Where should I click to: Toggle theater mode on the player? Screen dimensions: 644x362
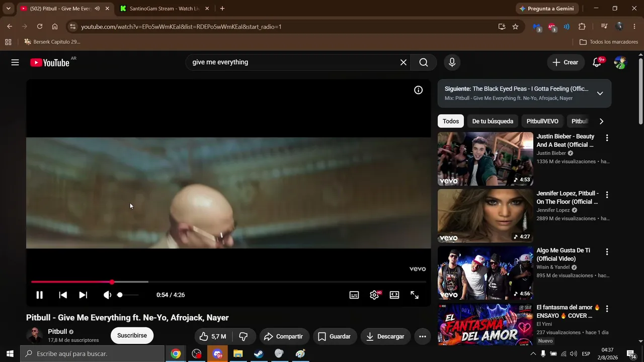(x=394, y=295)
